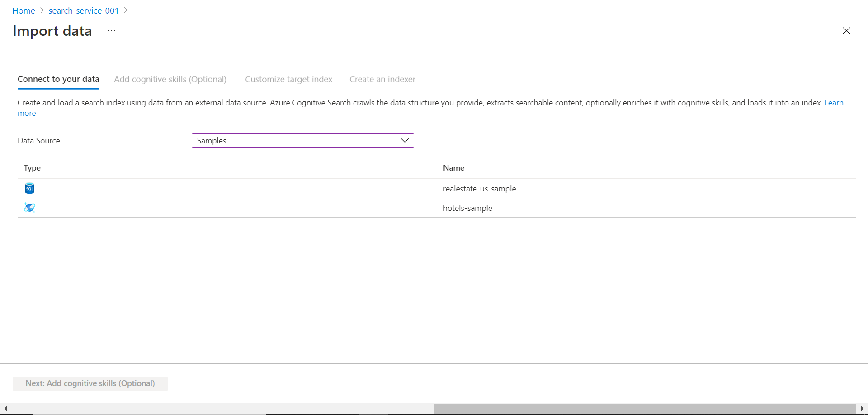Click the Data Source label
Screen dimensions: 868x415
[x=39, y=141]
